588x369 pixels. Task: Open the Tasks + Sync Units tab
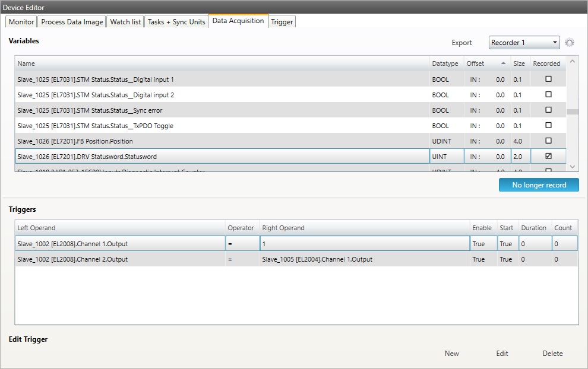[x=176, y=22]
